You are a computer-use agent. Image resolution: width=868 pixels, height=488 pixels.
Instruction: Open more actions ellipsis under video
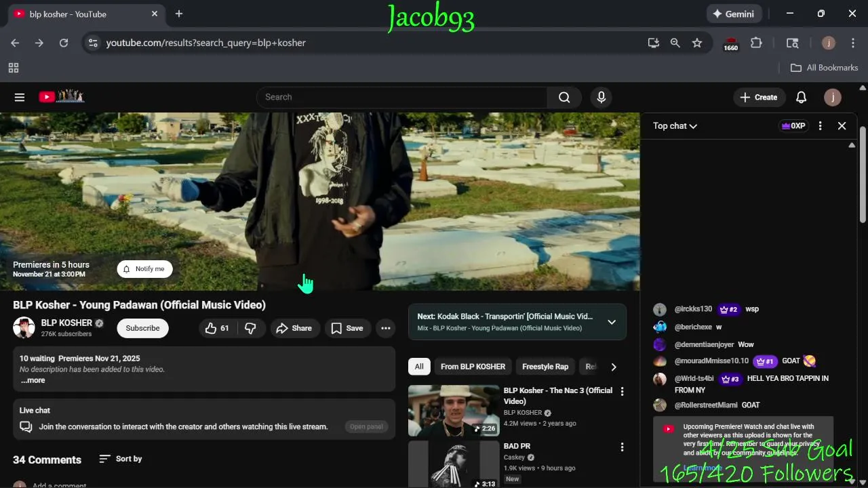(x=386, y=328)
